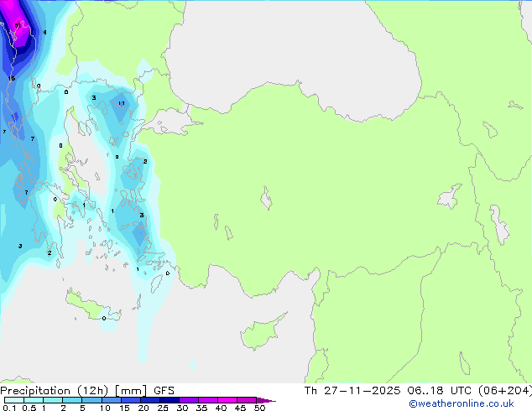Click the legend label '0.1'

pos(9,408)
